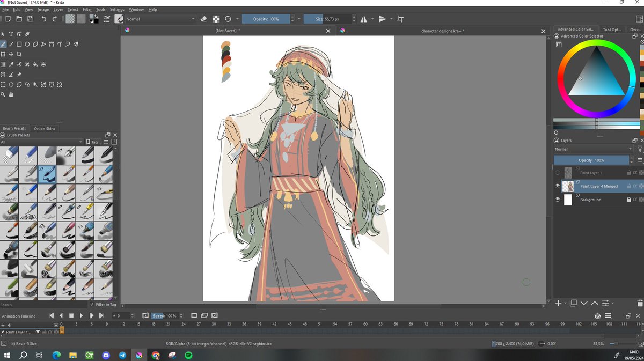Open animation timeline settings menu
Image resolution: width=644 pixels, height=361 pixels.
click(608, 316)
